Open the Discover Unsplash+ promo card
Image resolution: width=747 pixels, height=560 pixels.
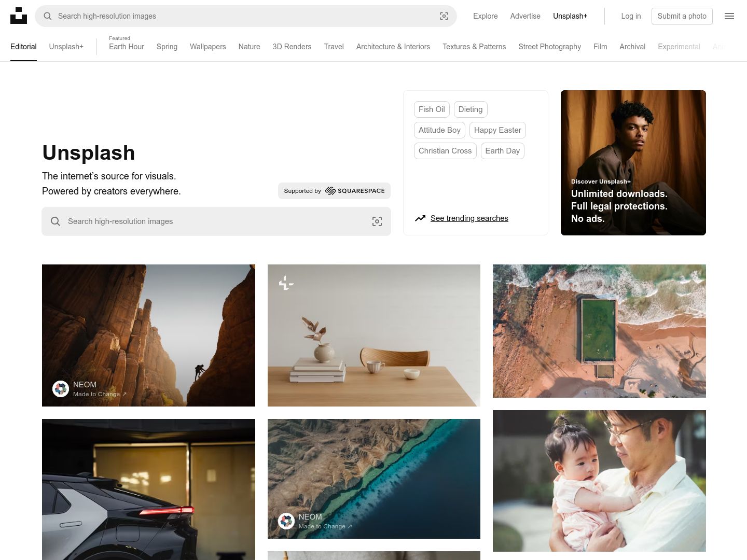633,163
